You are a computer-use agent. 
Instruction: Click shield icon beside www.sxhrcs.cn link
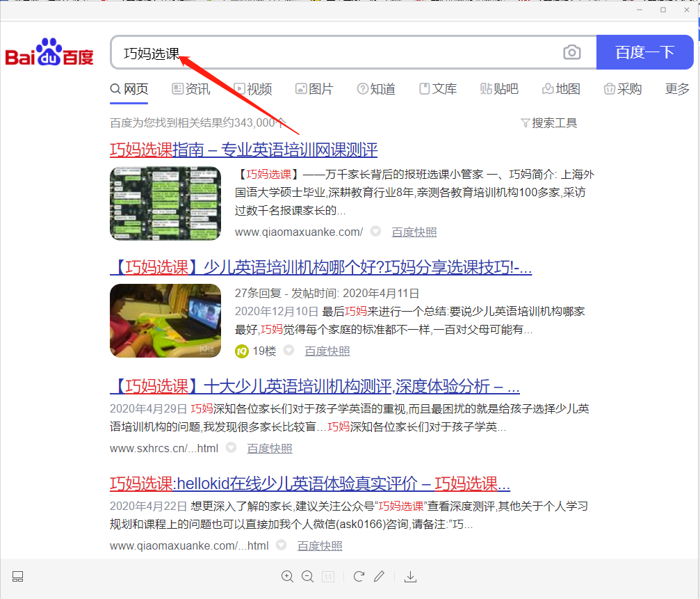[231, 447]
